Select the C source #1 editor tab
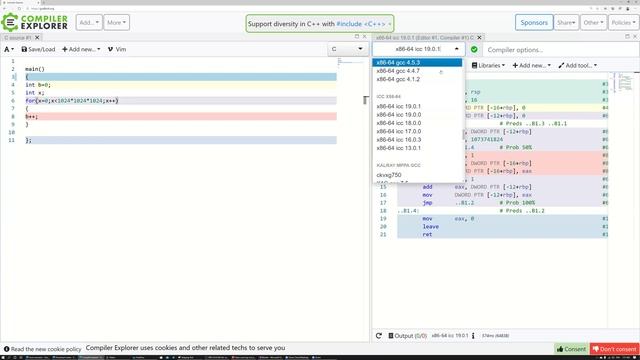The width and height of the screenshot is (640, 360). coord(18,38)
